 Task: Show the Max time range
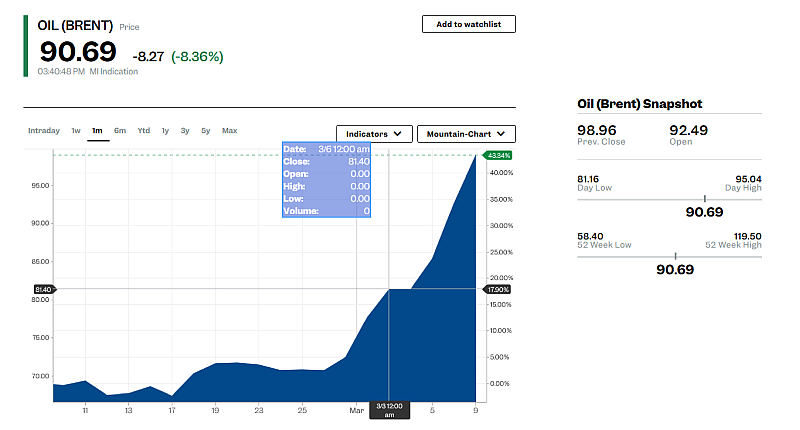pyautogui.click(x=229, y=131)
